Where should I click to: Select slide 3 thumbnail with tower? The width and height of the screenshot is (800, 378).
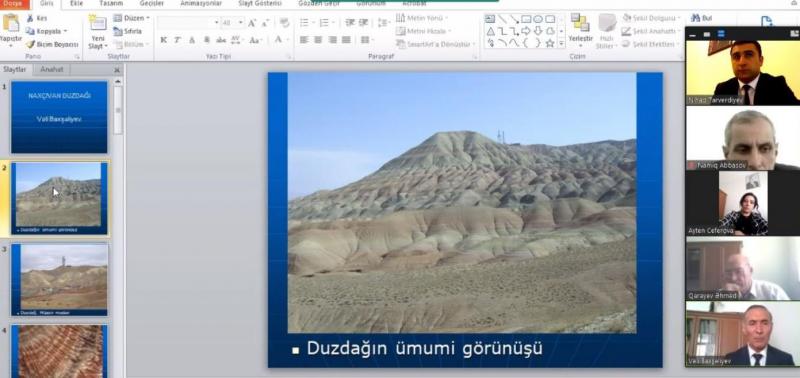pos(60,279)
